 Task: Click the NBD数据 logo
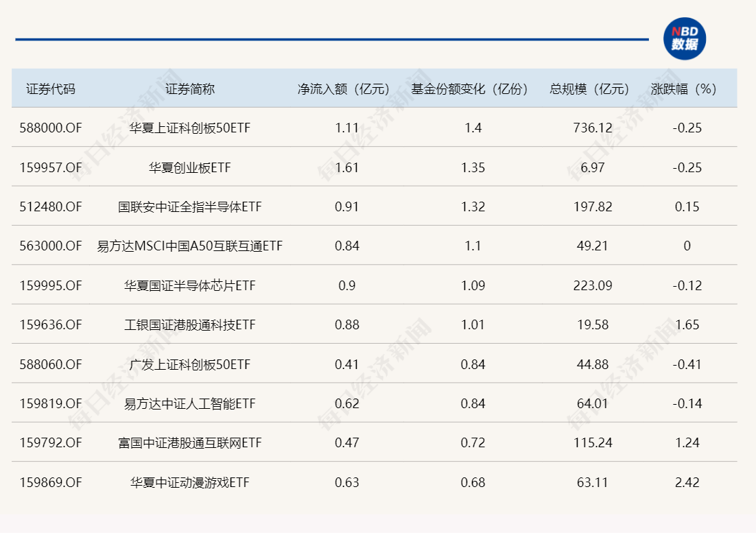pyautogui.click(x=683, y=38)
